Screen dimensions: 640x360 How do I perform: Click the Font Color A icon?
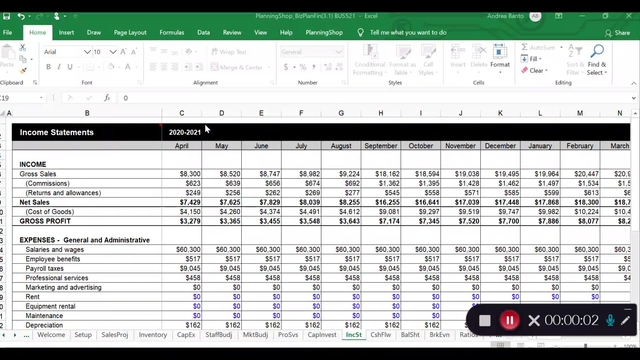(127, 67)
